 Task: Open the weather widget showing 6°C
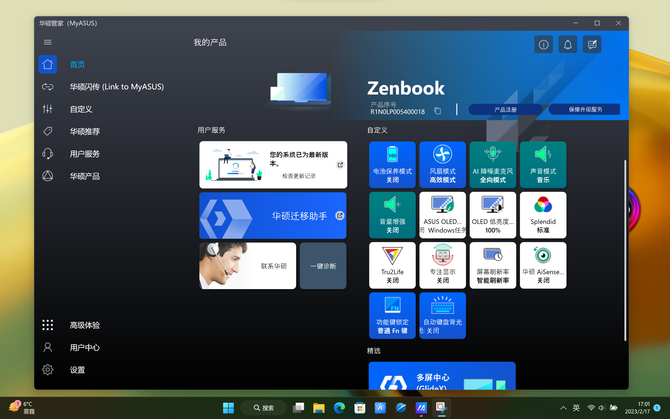[x=21, y=408]
